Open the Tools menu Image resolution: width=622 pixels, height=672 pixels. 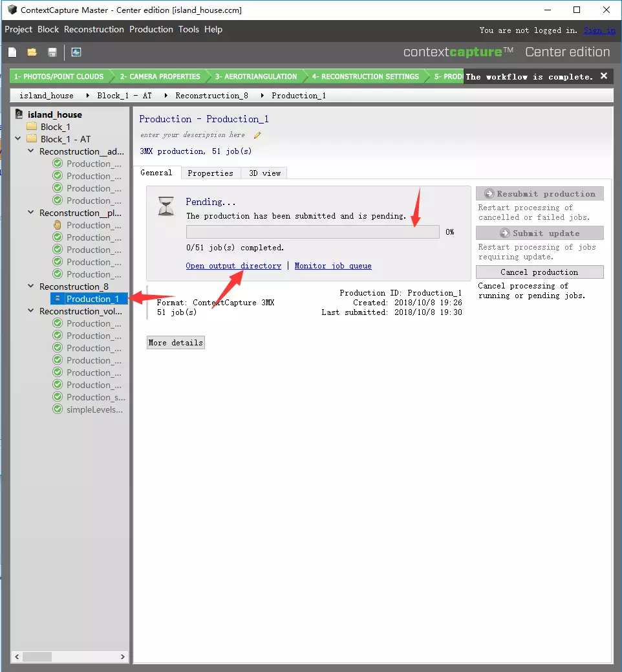click(x=189, y=29)
